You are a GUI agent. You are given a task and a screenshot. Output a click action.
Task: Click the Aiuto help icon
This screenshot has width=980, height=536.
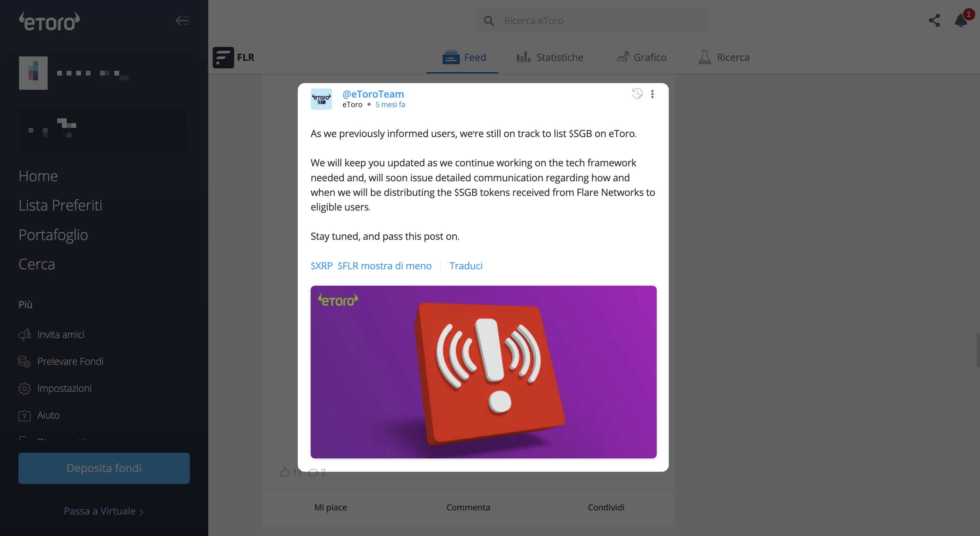click(x=25, y=416)
